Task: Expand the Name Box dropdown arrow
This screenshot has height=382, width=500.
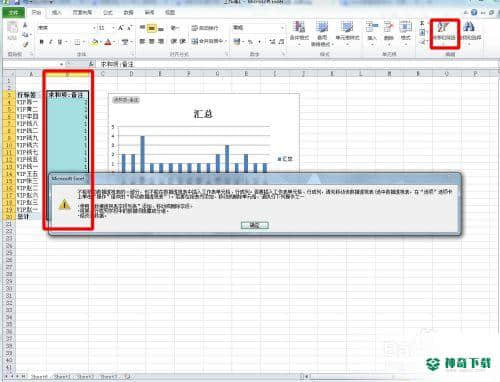Action: (62, 64)
